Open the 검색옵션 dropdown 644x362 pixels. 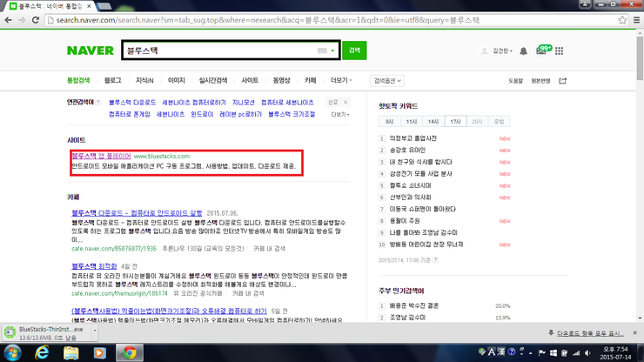click(x=387, y=81)
